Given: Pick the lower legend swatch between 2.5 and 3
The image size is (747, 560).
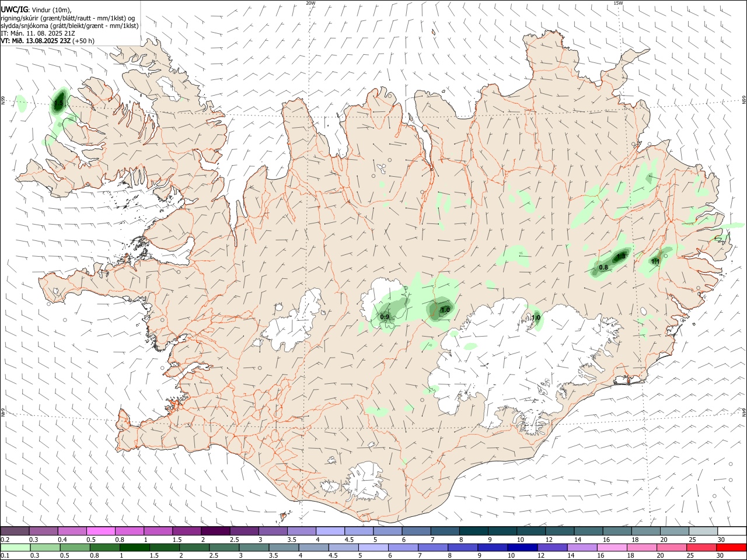Looking at the screenshot, I should click(224, 547).
